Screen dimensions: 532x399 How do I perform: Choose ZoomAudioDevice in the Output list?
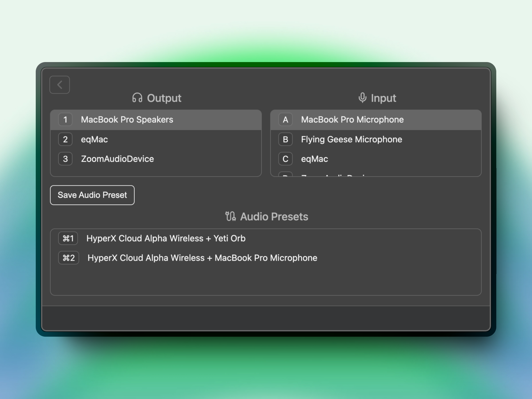[117, 159]
